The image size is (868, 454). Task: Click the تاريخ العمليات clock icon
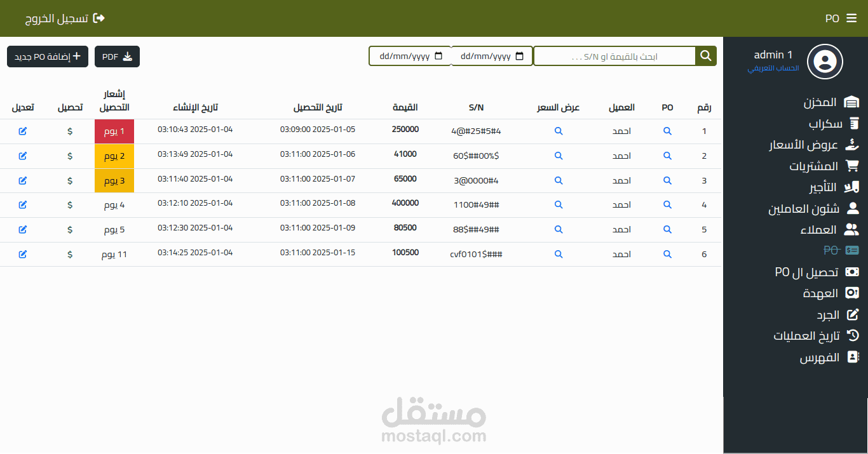(x=851, y=335)
